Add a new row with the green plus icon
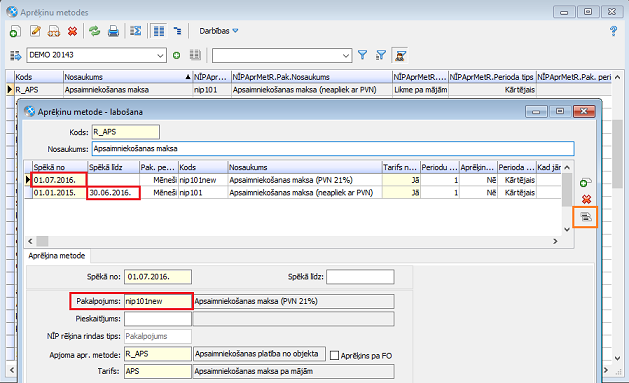The height and width of the screenshot is (383, 629). click(x=585, y=183)
